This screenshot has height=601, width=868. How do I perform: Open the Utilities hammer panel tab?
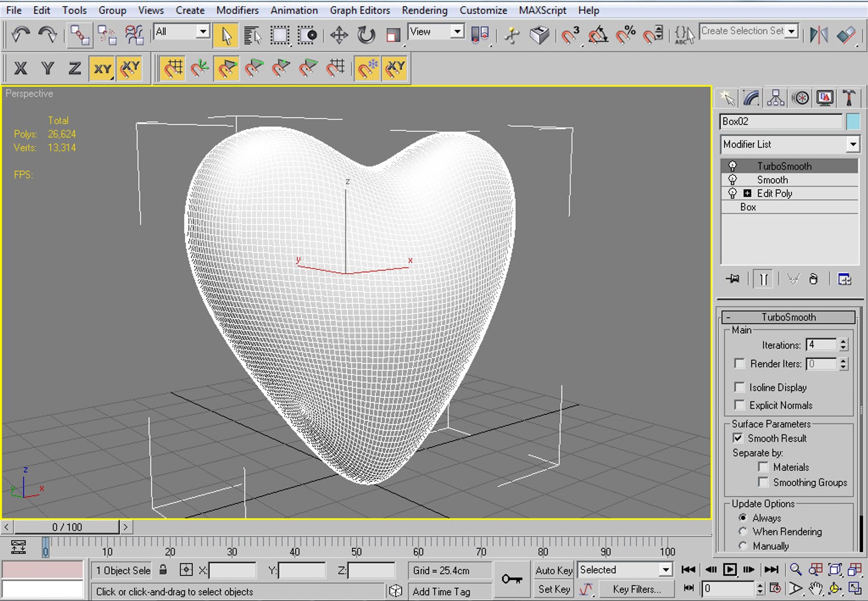point(849,98)
